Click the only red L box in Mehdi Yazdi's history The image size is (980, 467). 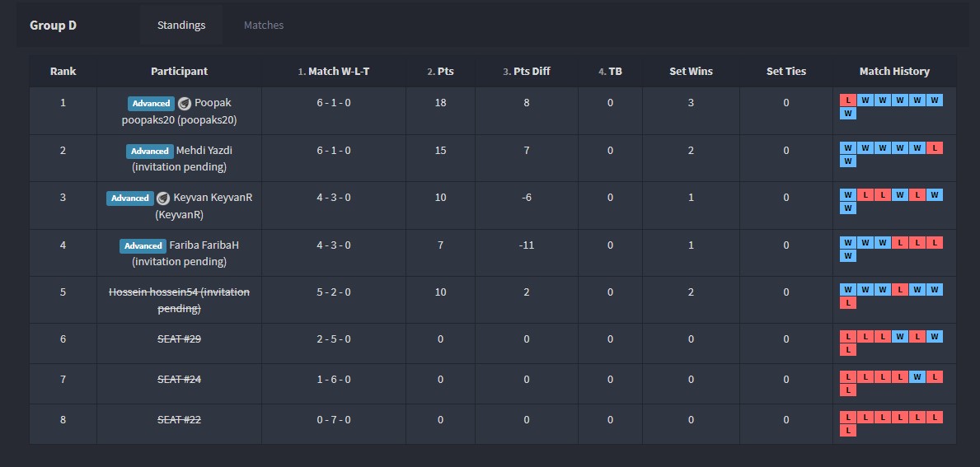pos(934,148)
